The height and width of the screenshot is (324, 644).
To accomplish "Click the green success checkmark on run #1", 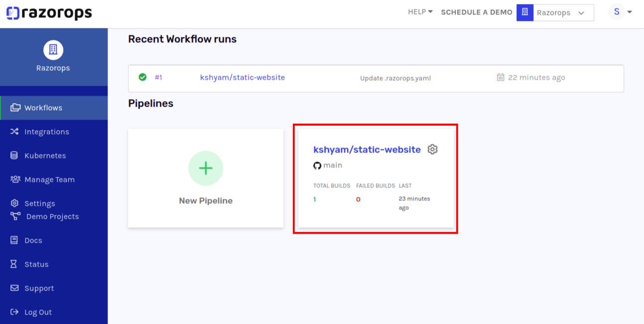I will tap(142, 77).
